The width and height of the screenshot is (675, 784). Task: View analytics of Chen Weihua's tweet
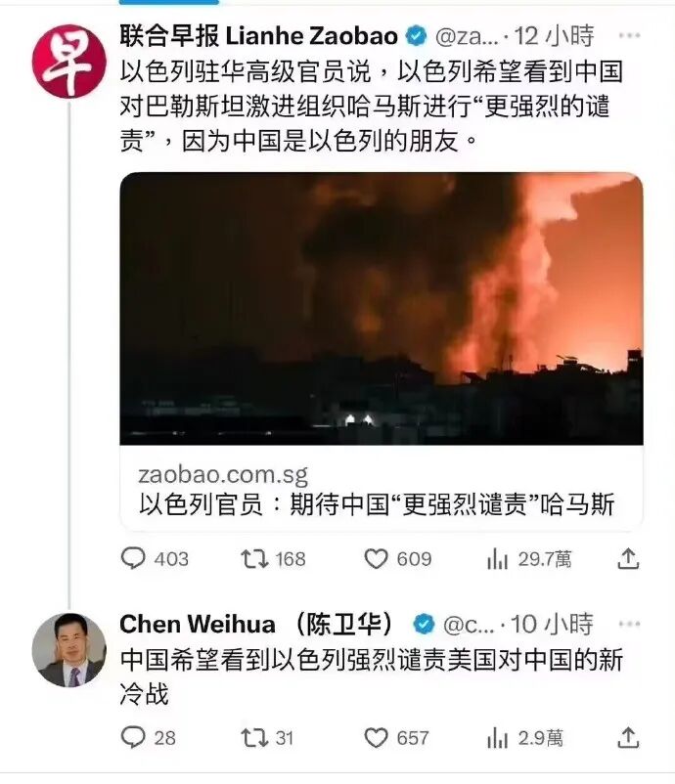pyautogui.click(x=525, y=737)
